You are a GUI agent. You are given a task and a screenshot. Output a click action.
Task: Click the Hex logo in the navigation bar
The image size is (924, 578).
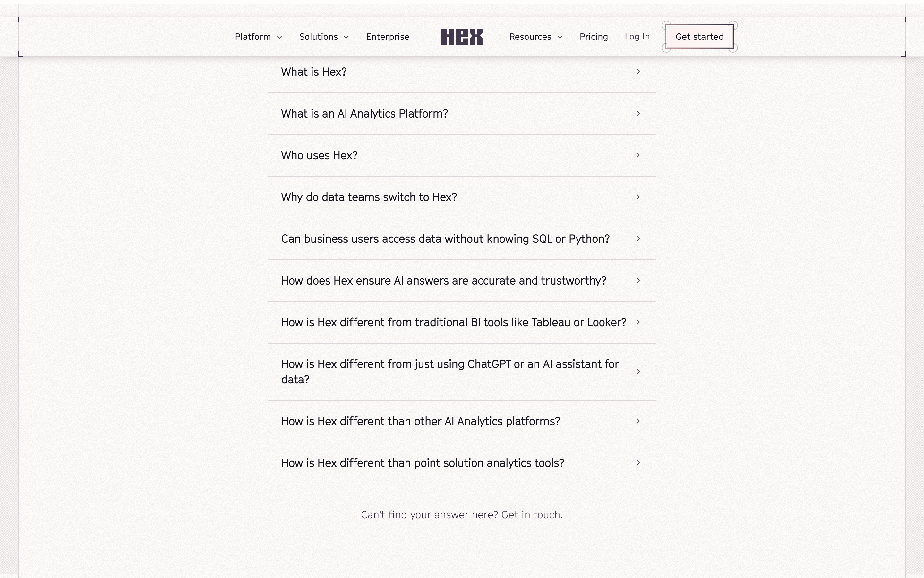pyautogui.click(x=462, y=37)
